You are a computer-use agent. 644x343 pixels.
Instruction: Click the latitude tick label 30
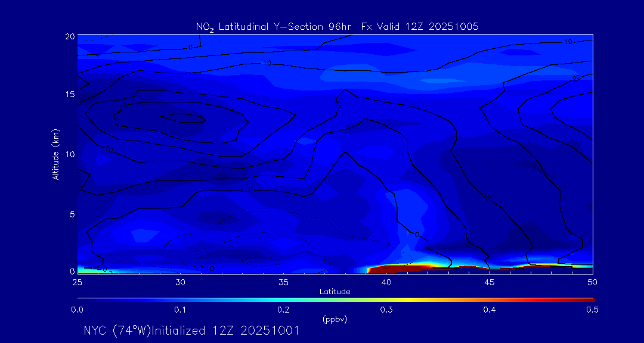click(181, 282)
